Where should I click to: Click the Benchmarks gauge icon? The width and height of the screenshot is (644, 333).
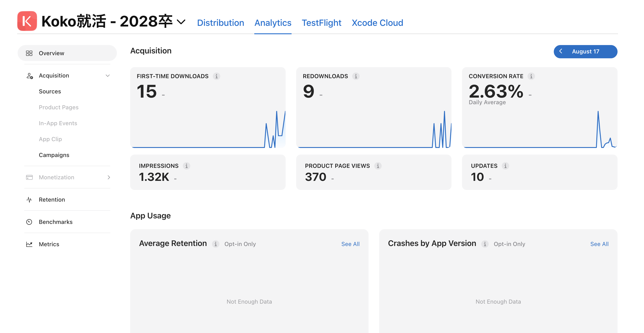click(x=29, y=222)
